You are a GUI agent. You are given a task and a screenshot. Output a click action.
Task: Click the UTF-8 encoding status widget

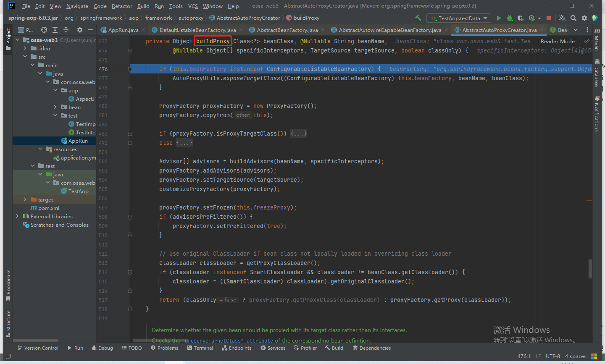(x=552, y=356)
